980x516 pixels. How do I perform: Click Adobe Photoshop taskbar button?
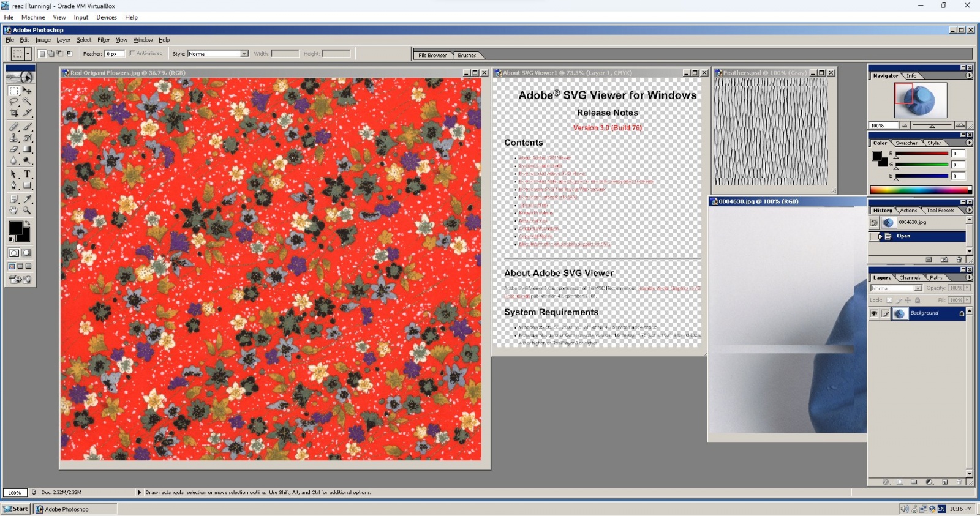[75, 509]
